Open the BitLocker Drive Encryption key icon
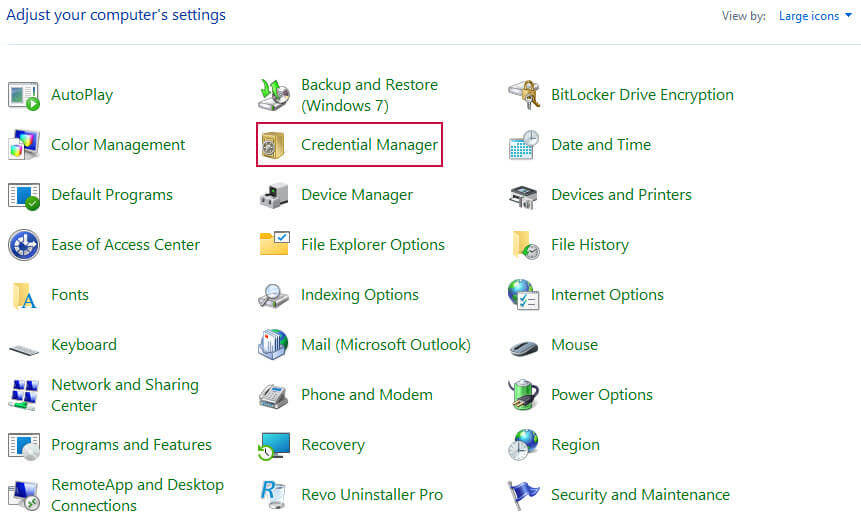Image resolution: width=861 pixels, height=526 pixels. (524, 95)
